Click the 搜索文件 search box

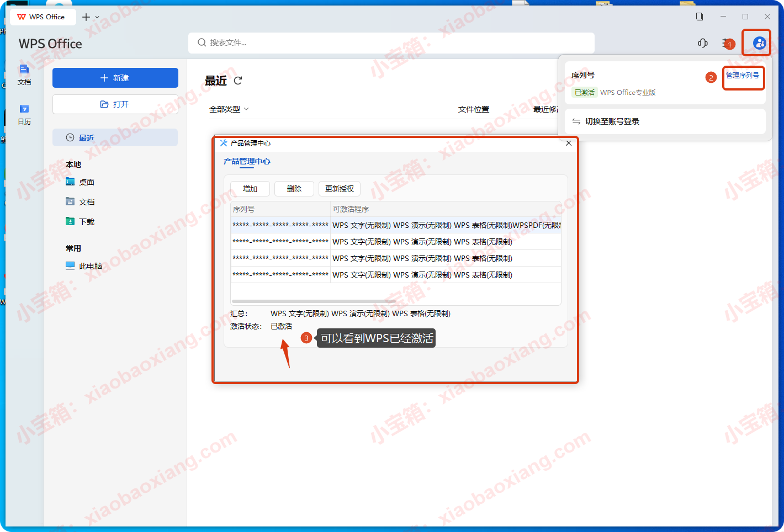[x=392, y=42]
